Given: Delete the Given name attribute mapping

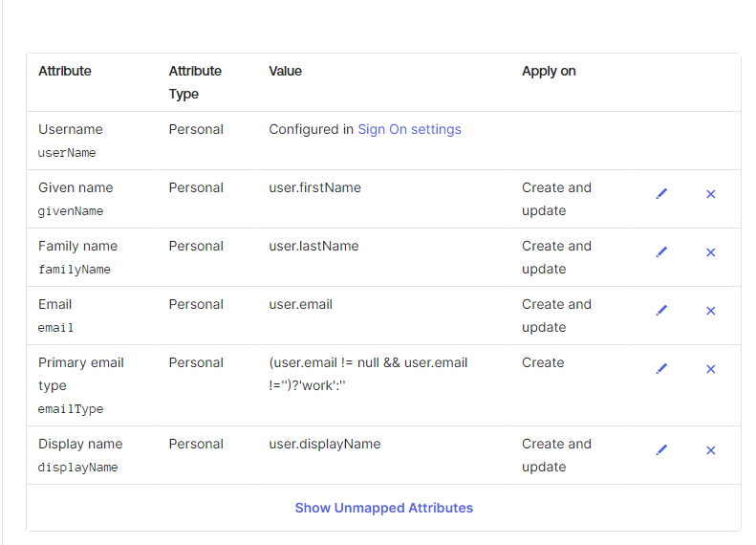Looking at the screenshot, I should coord(710,194).
